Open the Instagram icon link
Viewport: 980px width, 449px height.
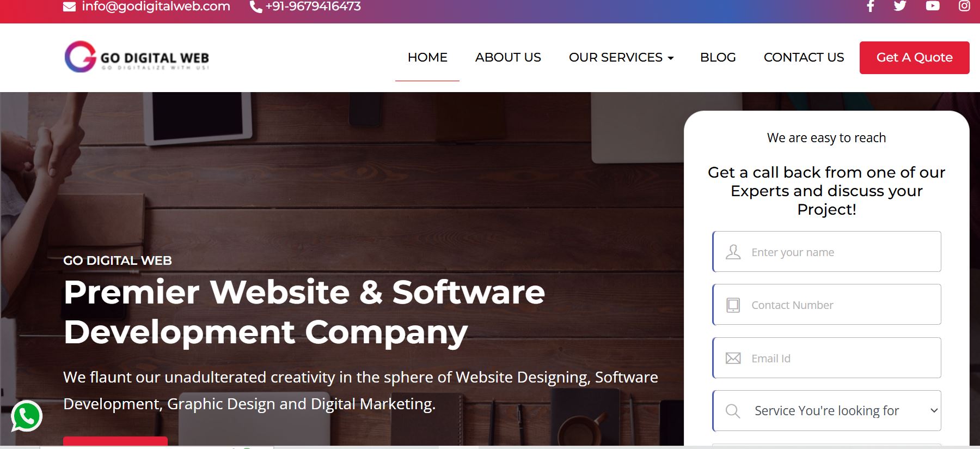click(x=964, y=5)
